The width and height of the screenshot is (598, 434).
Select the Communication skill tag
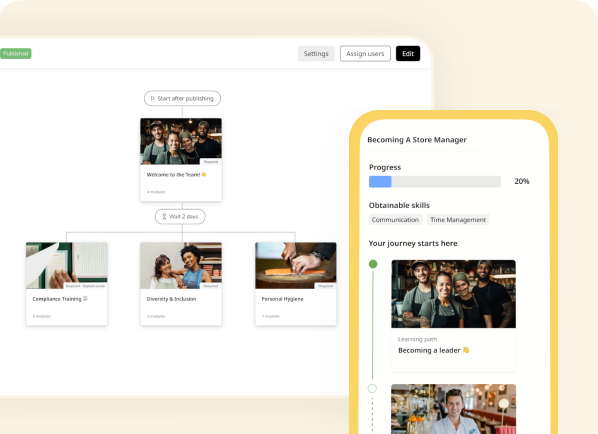point(395,220)
